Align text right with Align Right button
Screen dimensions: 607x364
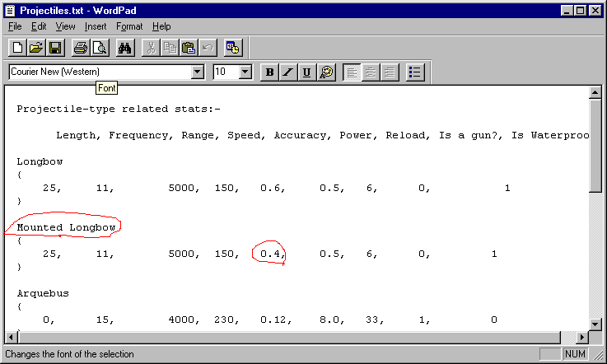pyautogui.click(x=390, y=72)
